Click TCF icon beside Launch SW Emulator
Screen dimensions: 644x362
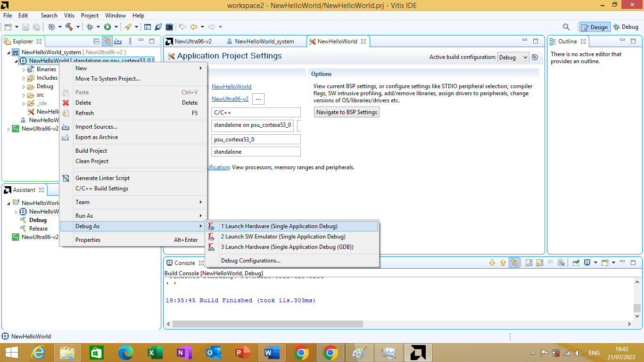pyautogui.click(x=211, y=237)
